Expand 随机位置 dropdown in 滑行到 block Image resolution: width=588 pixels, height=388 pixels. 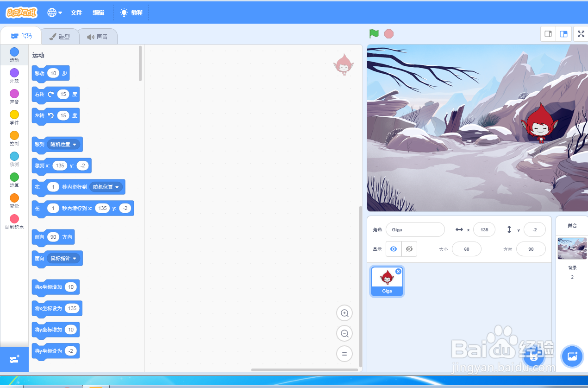pyautogui.click(x=106, y=187)
